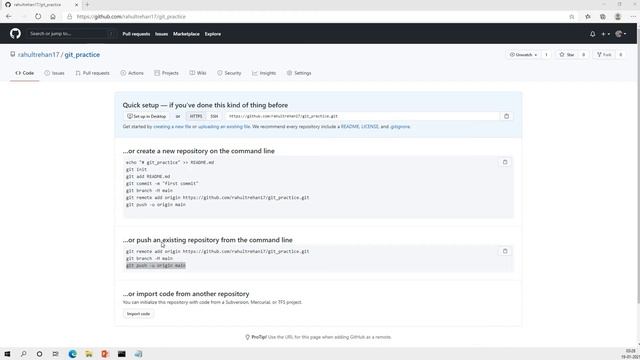The width and height of the screenshot is (640, 360).
Task: Select the HTTPS protocol toggle
Action: (196, 116)
